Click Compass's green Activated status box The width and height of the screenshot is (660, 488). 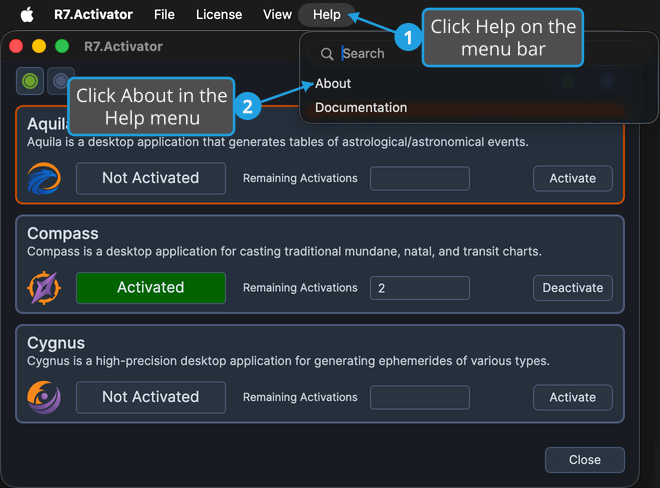click(151, 288)
